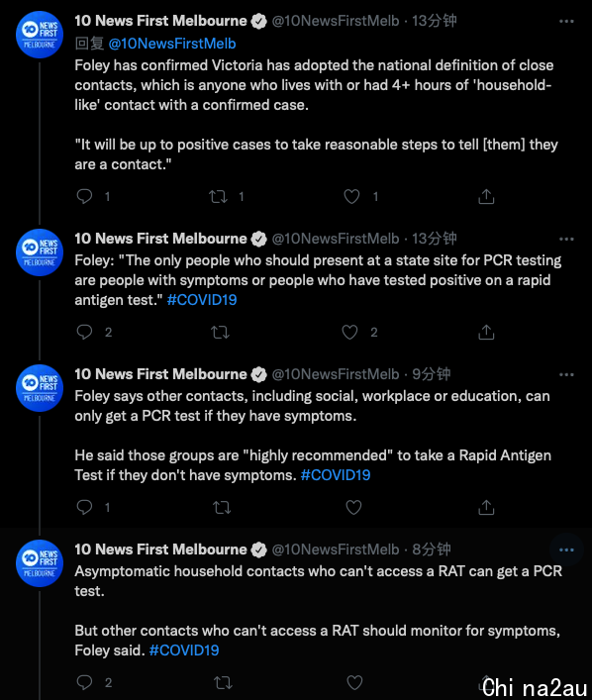The image size is (592, 700).
Task: Reply to the tweet about close contacts definition
Action: click(84, 196)
